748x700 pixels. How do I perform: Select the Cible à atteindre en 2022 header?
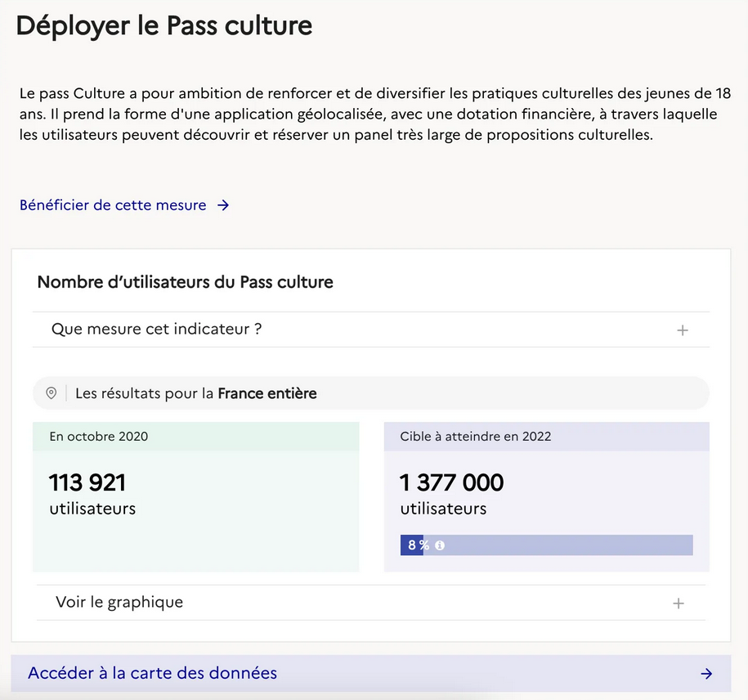(547, 437)
